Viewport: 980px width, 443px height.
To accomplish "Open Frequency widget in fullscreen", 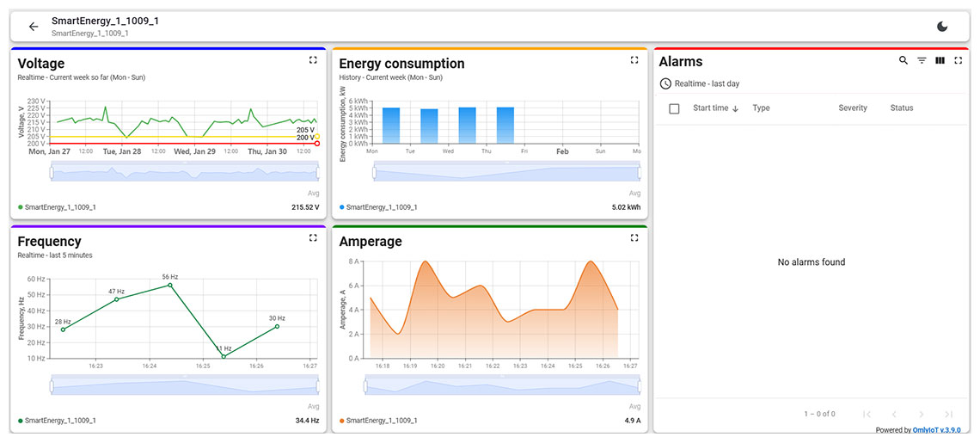I will (313, 238).
